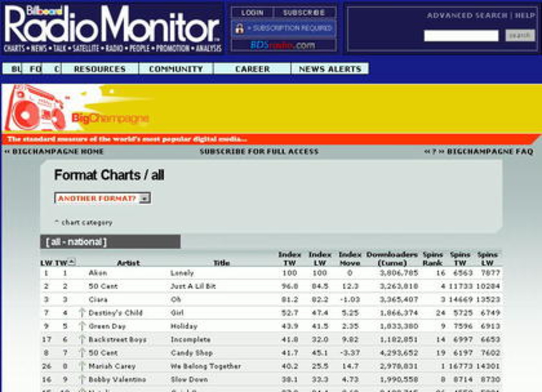Viewport: 542px width, 392px height.
Task: Click up arrow beside 50 Cent Candy Shop
Action: (x=82, y=353)
